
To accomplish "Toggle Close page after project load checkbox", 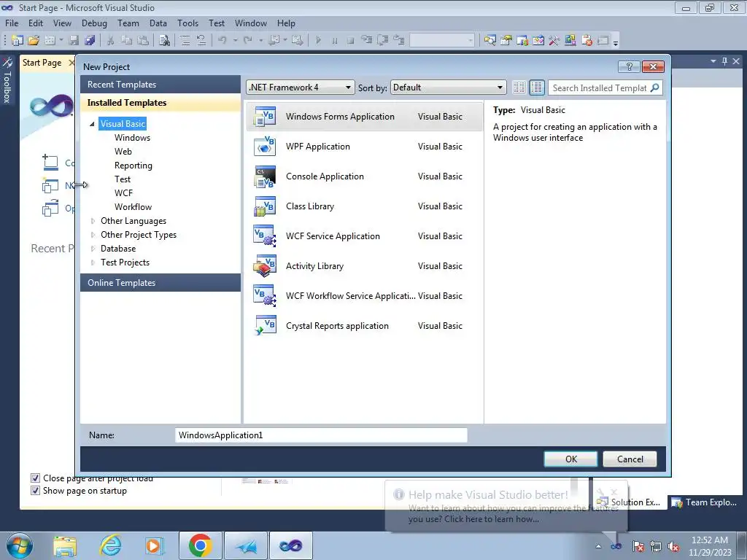I will tap(35, 478).
